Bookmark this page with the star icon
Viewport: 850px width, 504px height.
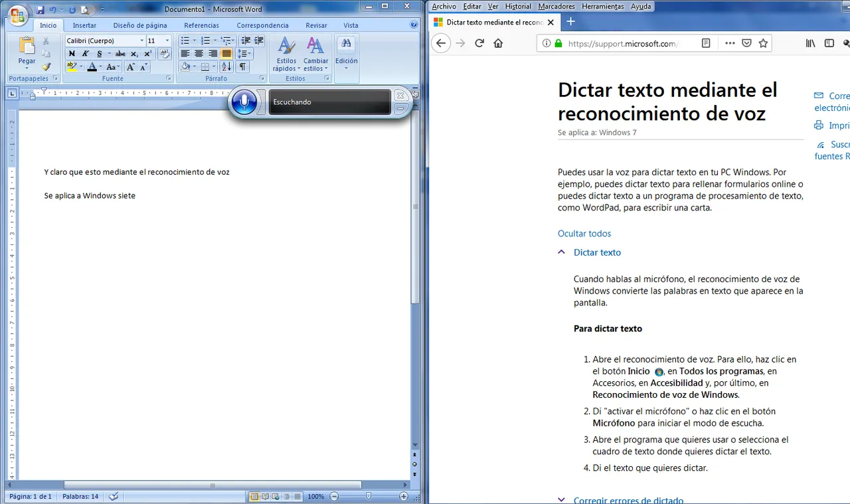click(763, 43)
